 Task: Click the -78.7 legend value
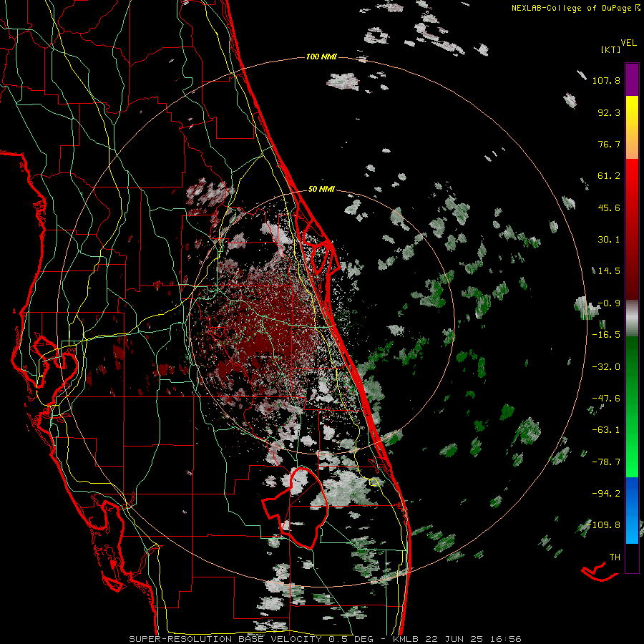coord(606,462)
